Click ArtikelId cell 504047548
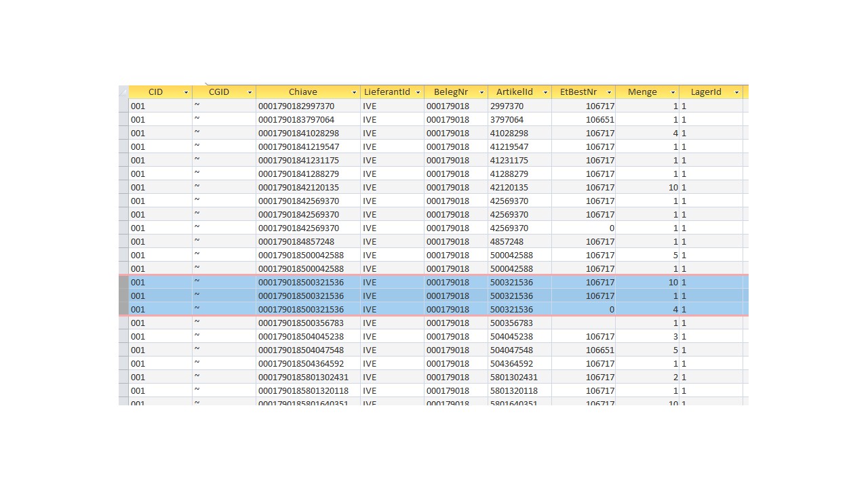 click(x=519, y=350)
